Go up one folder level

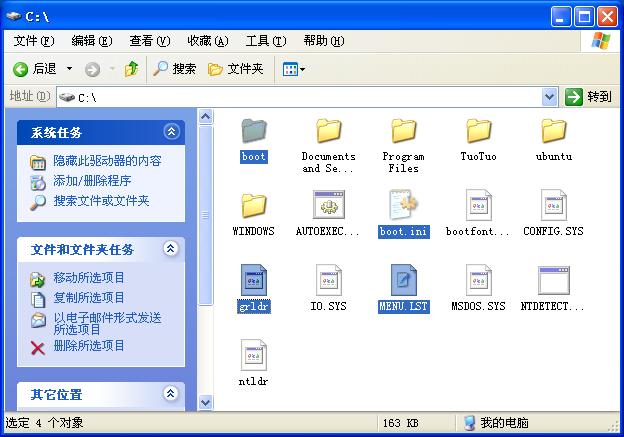131,69
